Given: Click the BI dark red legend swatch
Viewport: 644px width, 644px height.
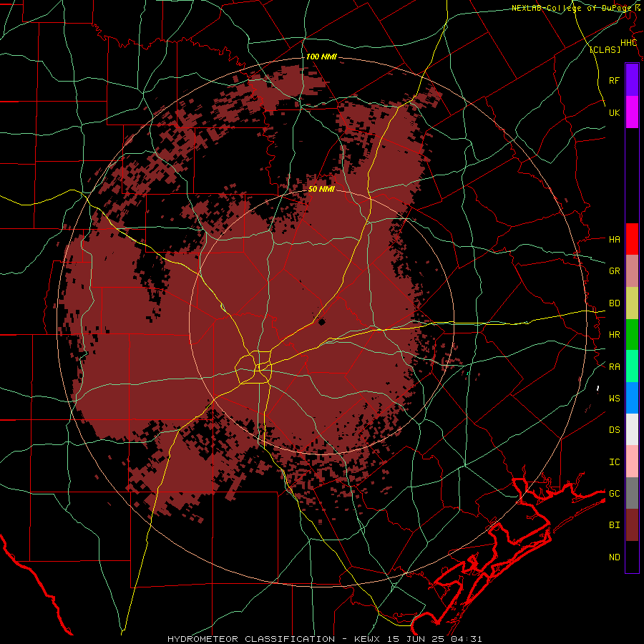Looking at the screenshot, I should coord(632,525).
